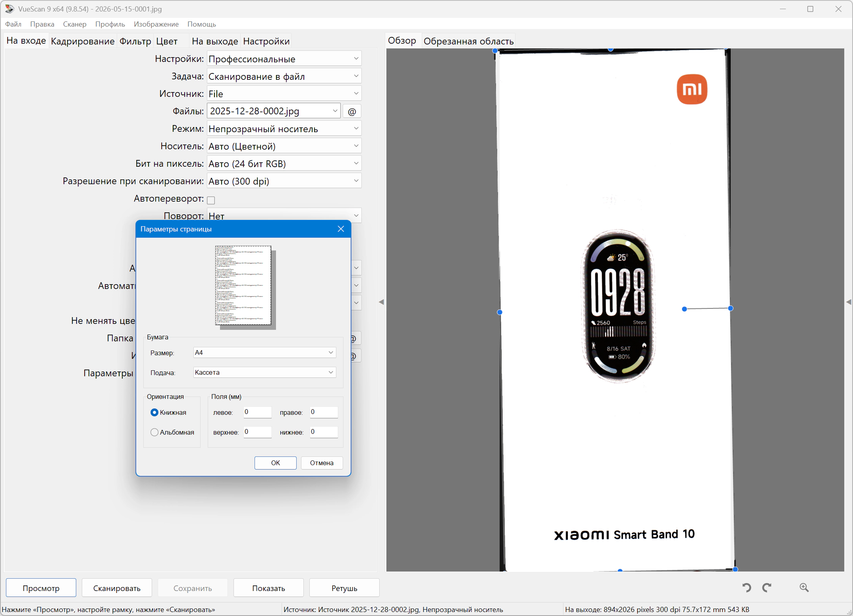Open the Настройки dropdown set to Профессиональные
This screenshot has width=853, height=616.
tap(284, 59)
